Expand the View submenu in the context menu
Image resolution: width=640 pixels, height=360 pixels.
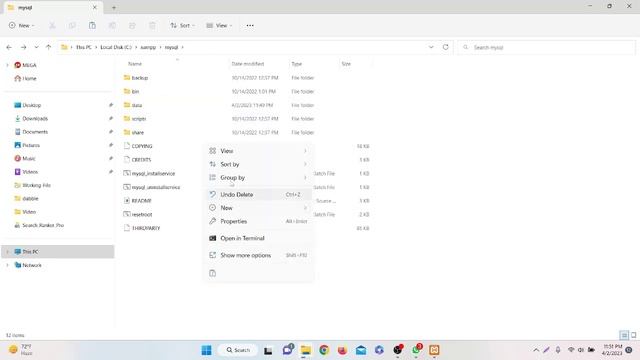[258, 151]
